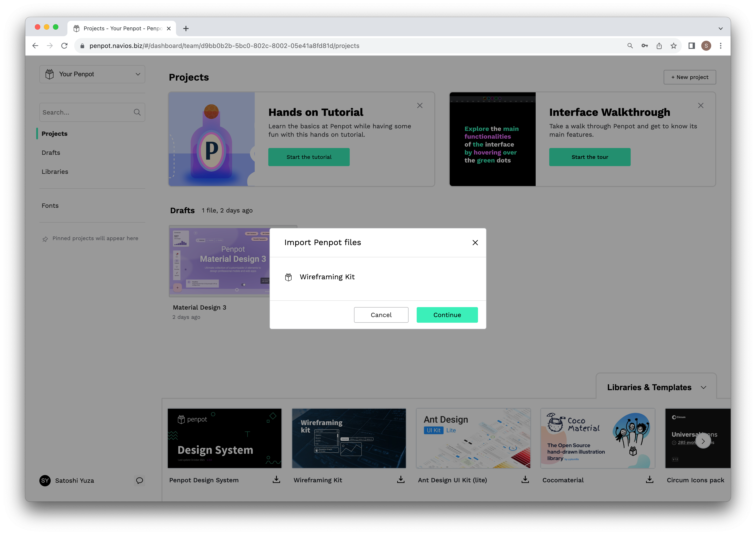The width and height of the screenshot is (756, 535).
Task: Open the Material Design 3 draft thumbnail
Action: click(x=219, y=261)
